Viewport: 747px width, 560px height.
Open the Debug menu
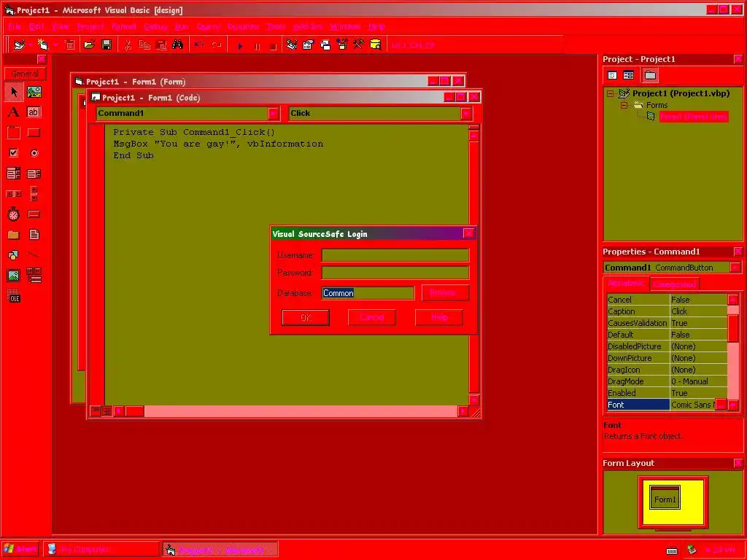[x=155, y=27]
